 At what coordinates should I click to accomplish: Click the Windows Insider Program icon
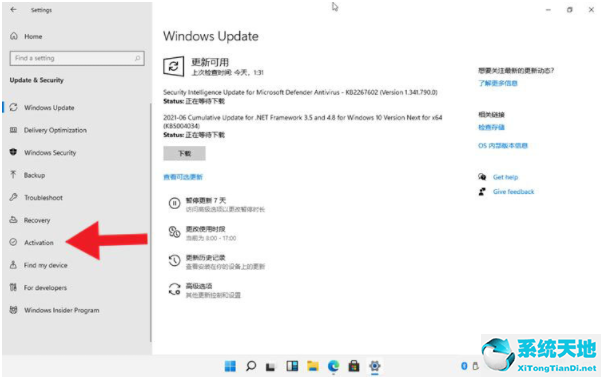(13, 310)
